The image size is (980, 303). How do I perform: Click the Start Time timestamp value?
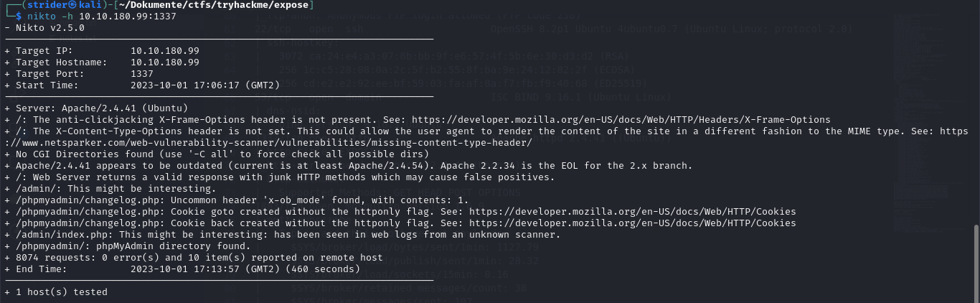[x=205, y=85]
